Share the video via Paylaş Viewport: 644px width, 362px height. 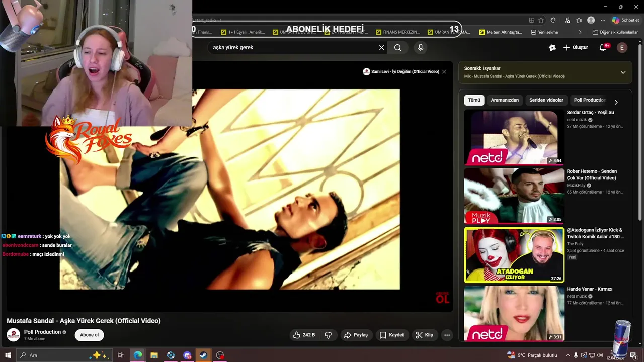tap(356, 335)
